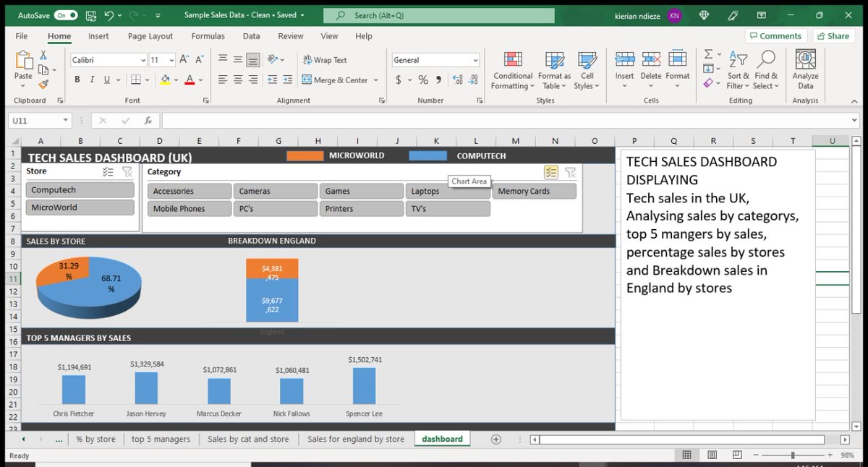This screenshot has height=467, width=868.
Task: Click the Decrease Decimal icon
Action: [x=472, y=80]
